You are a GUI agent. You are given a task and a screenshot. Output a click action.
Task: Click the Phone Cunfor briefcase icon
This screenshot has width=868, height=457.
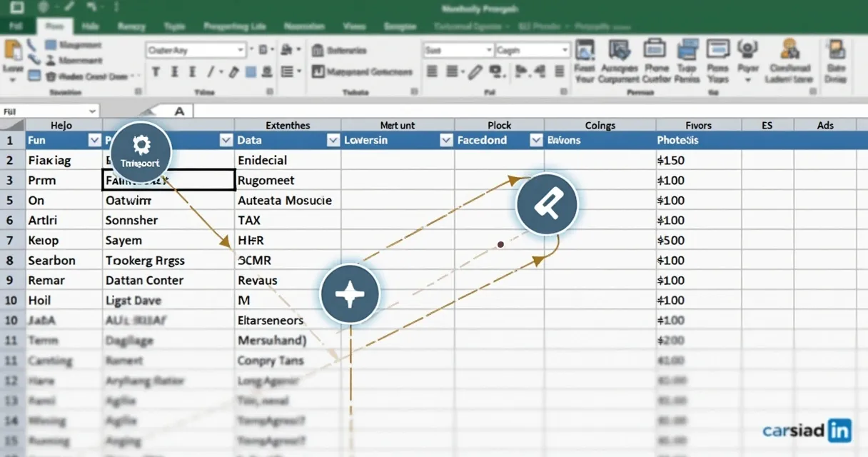click(655, 49)
